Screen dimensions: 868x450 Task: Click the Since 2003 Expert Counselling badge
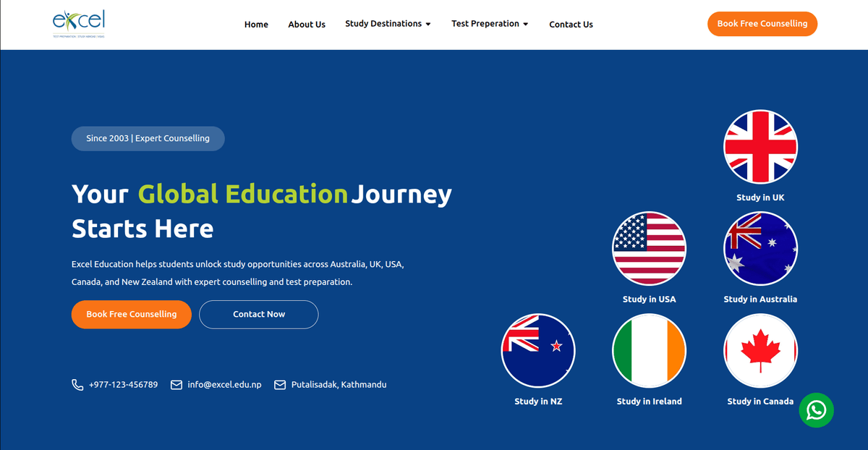pos(148,138)
